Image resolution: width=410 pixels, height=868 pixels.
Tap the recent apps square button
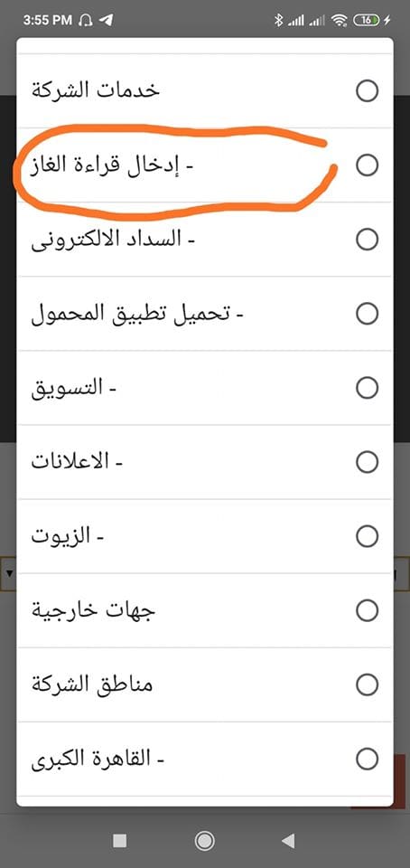119,841
